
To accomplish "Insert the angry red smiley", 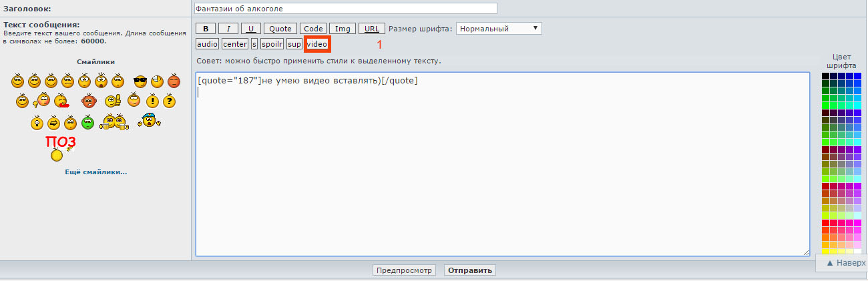I will (174, 81).
